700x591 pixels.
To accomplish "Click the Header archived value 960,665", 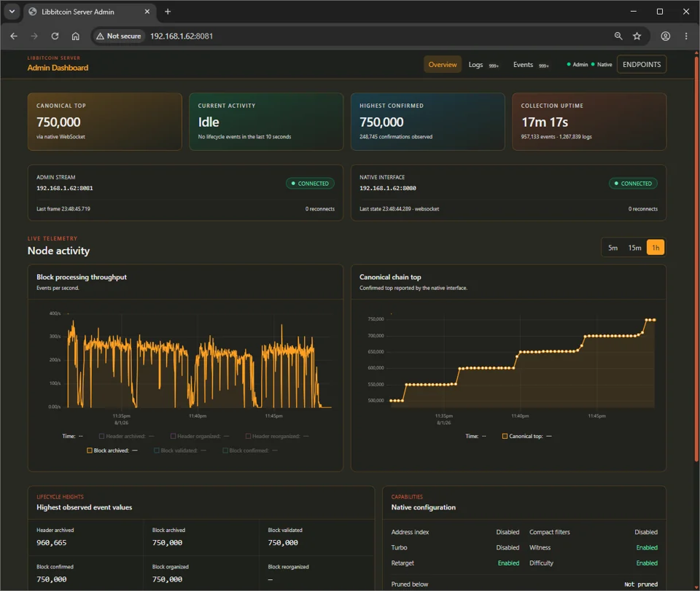I will [x=51, y=543].
